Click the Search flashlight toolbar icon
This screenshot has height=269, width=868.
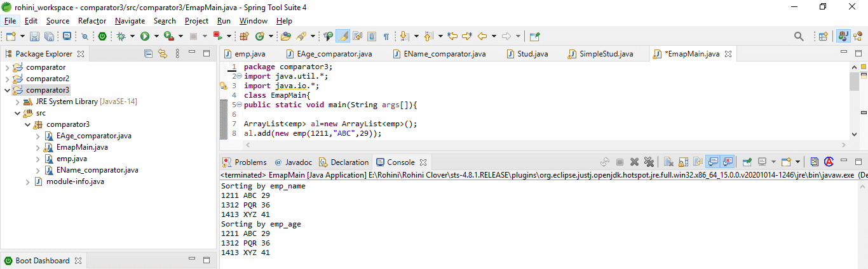pos(302,37)
